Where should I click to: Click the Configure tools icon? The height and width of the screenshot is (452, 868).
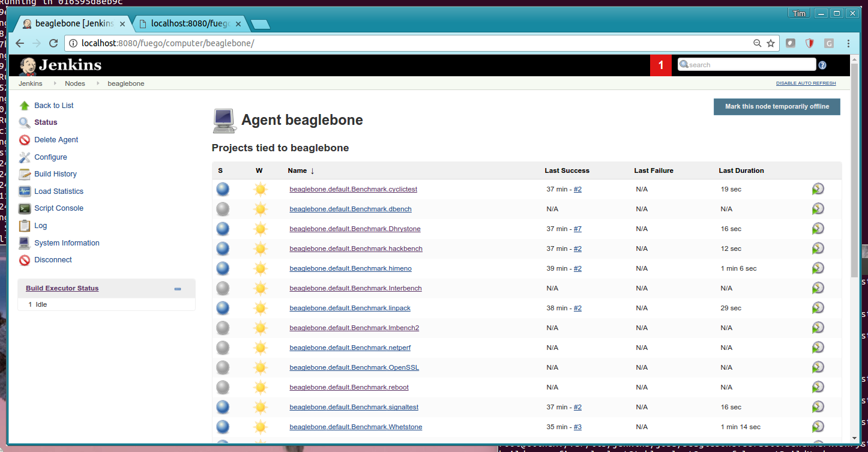25,157
